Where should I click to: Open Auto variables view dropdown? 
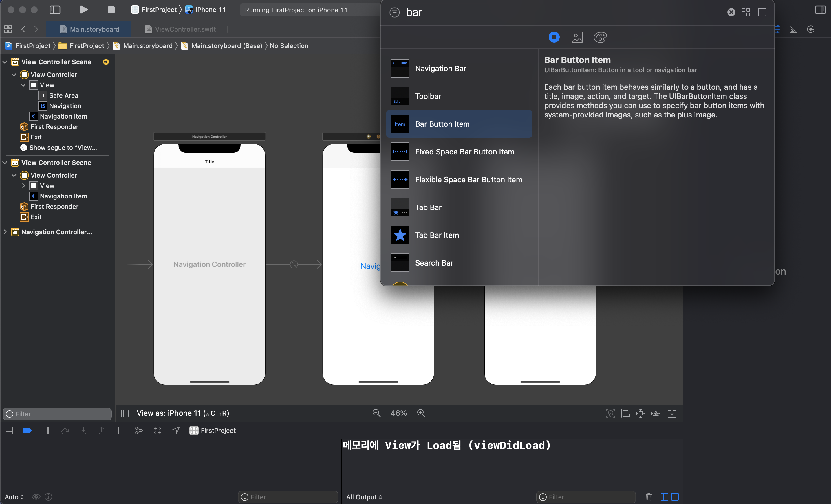click(x=14, y=497)
